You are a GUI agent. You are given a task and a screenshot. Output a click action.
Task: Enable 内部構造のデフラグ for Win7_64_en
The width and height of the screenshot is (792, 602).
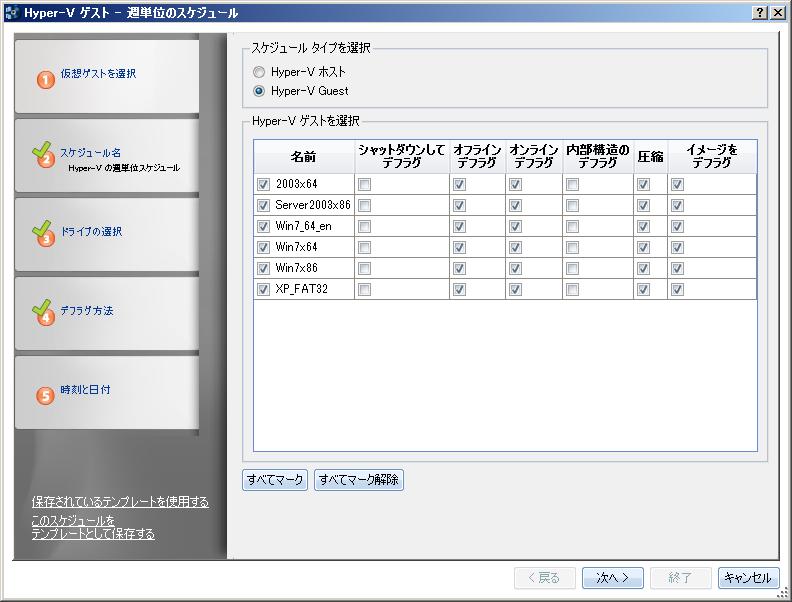click(572, 226)
